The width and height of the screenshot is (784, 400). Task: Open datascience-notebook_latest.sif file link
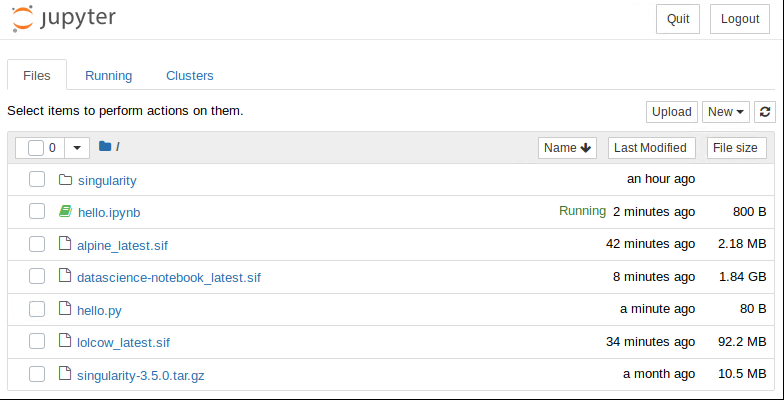(169, 278)
